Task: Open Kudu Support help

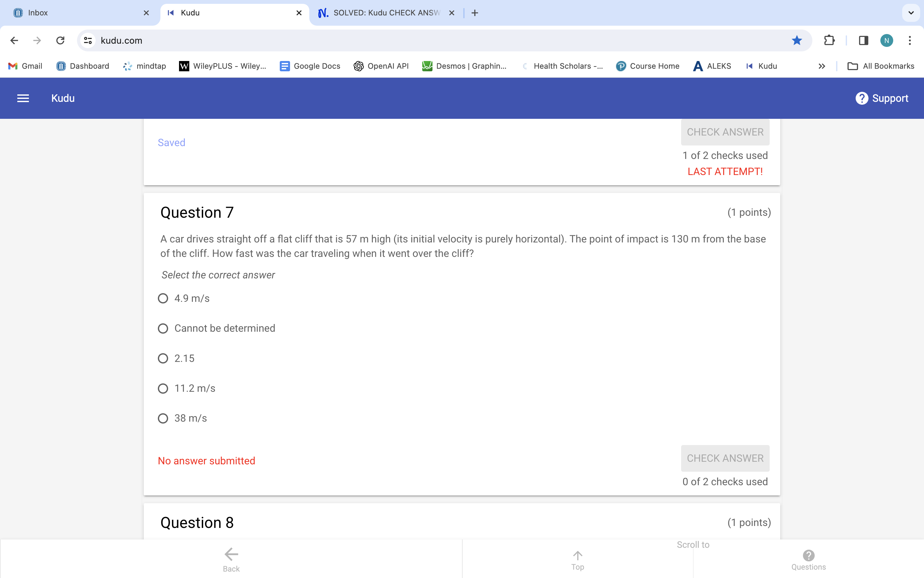Action: point(882,98)
